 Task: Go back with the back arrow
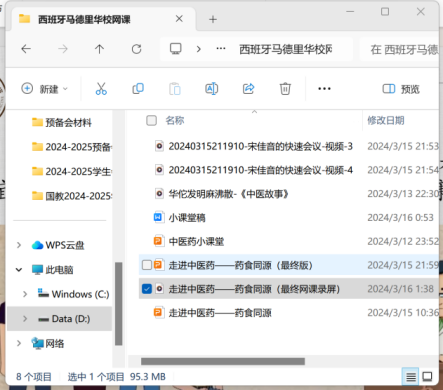coord(26,49)
